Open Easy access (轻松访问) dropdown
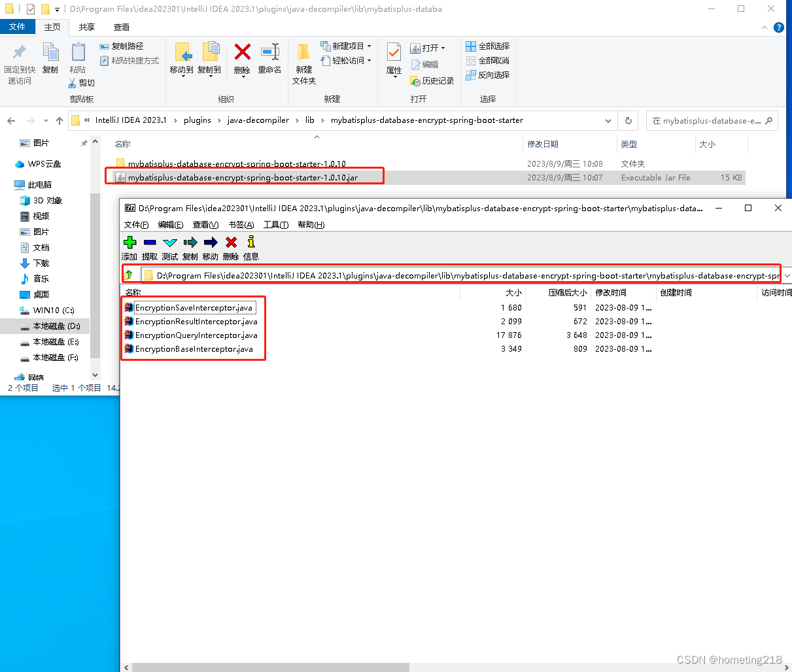 [346, 61]
